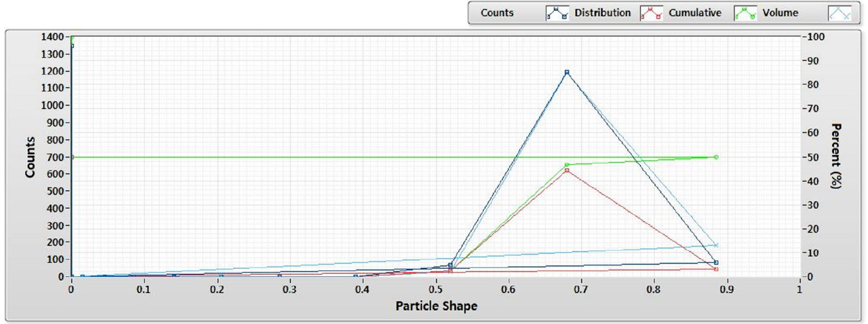Click the light blue X marker near 0.9

[x=716, y=245]
